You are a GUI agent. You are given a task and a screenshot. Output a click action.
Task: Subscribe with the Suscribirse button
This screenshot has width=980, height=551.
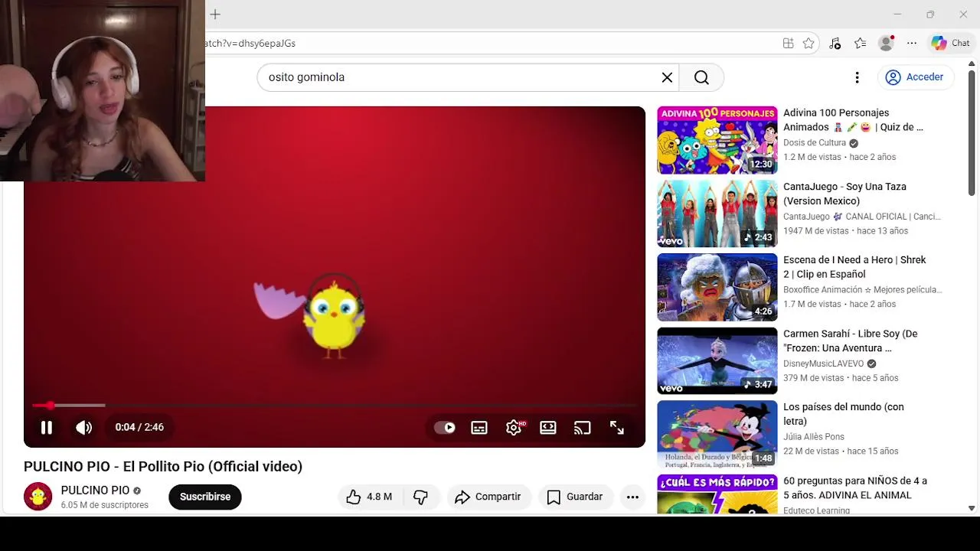coord(205,497)
